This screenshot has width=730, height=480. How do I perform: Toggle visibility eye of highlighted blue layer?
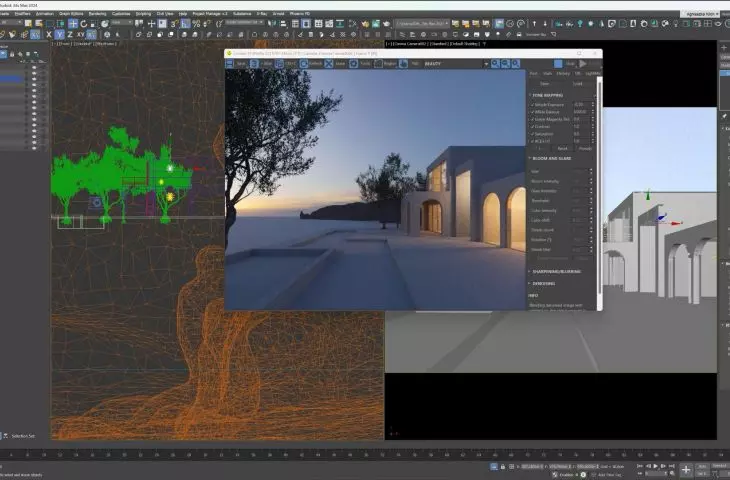[34, 80]
